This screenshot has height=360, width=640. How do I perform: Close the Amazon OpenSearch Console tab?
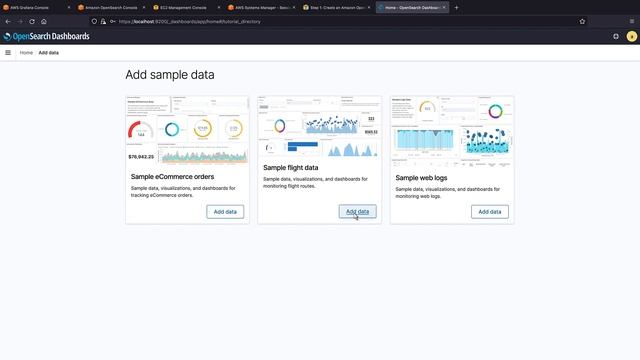click(144, 7)
